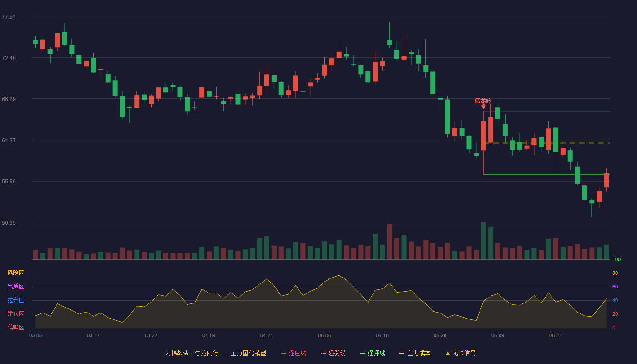The image size is (637, 364).
Task: Toggle the 主力成本 legend series
Action: pos(415,353)
